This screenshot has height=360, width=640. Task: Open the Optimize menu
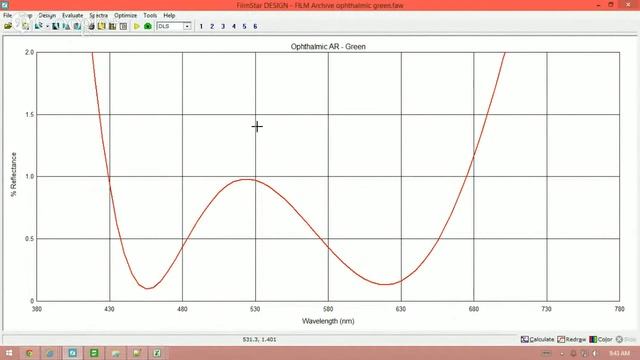click(125, 16)
